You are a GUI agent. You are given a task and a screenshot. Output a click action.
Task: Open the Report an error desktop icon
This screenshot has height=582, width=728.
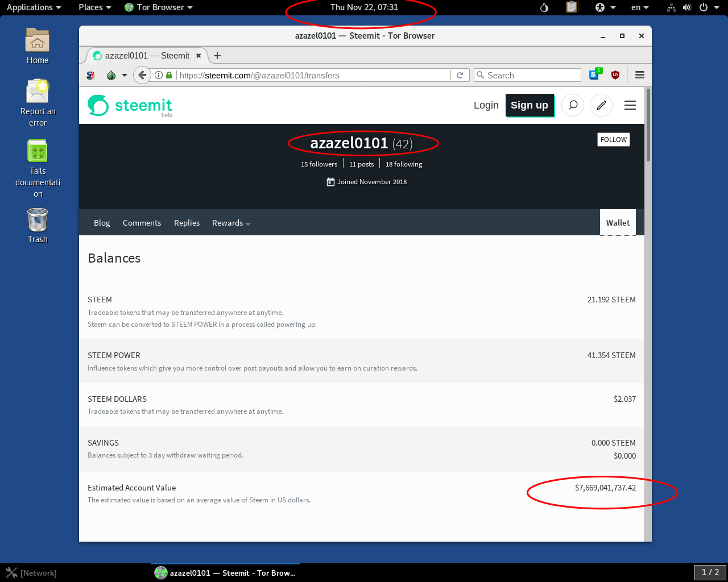(x=38, y=102)
